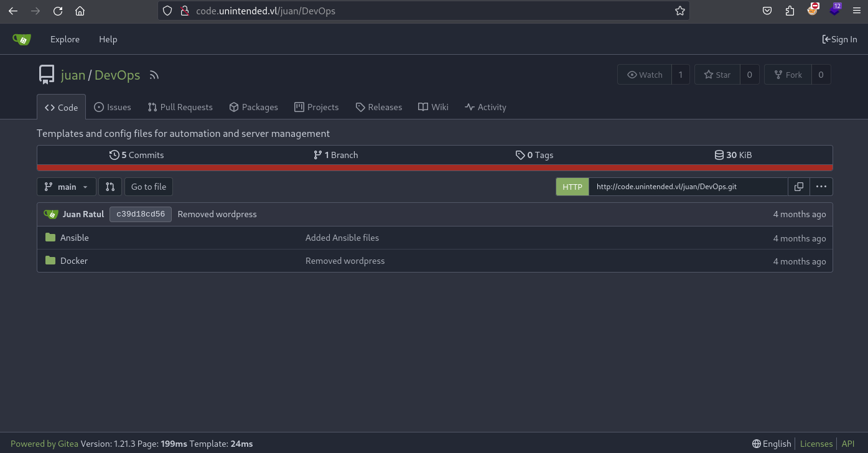Image resolution: width=868 pixels, height=453 pixels.
Task: Open the Gitea logo home link
Action: 22,39
